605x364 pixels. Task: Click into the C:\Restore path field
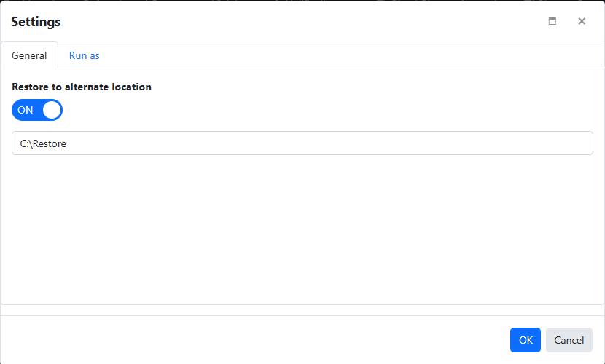tap(302, 143)
